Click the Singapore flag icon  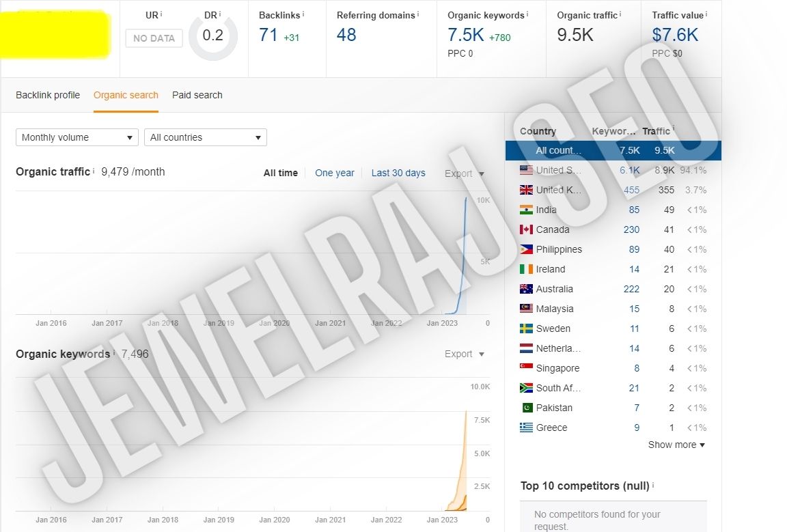(526, 367)
